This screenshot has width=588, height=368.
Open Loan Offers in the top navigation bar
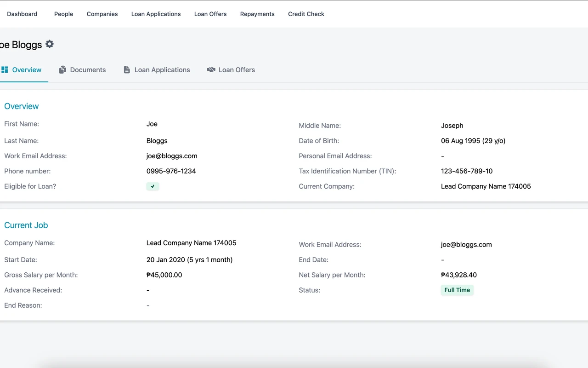210,14
